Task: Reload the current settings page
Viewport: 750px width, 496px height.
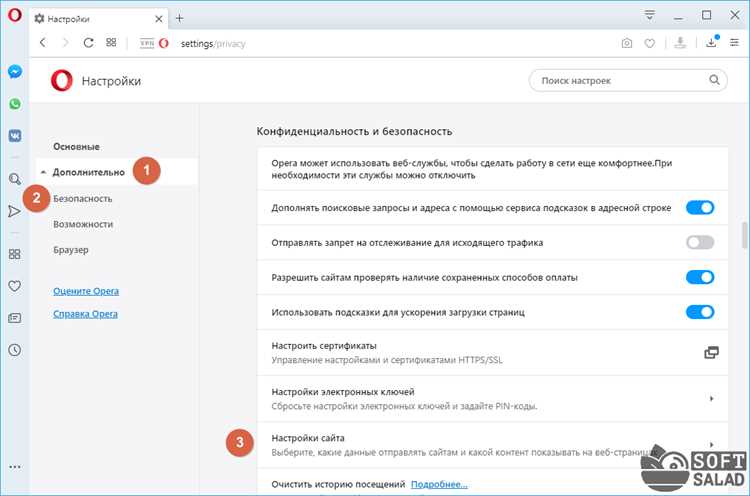Action: pyautogui.click(x=88, y=43)
